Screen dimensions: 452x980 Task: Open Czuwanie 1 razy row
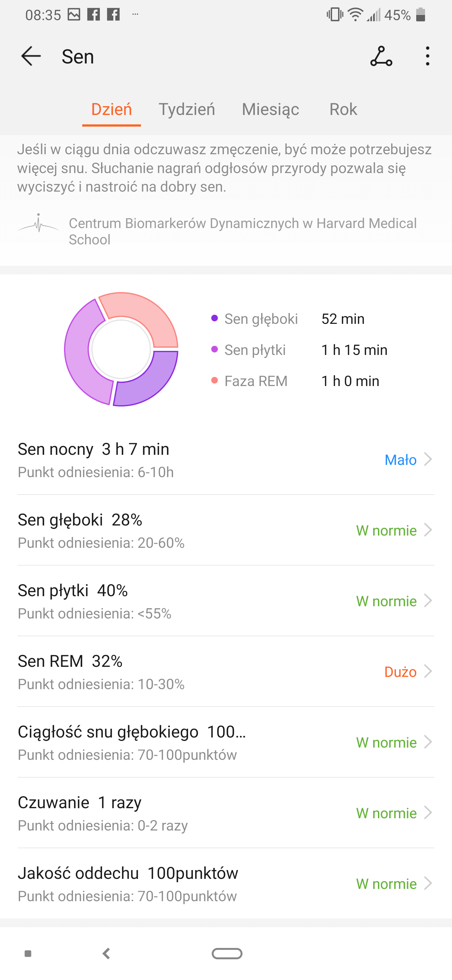click(226, 813)
